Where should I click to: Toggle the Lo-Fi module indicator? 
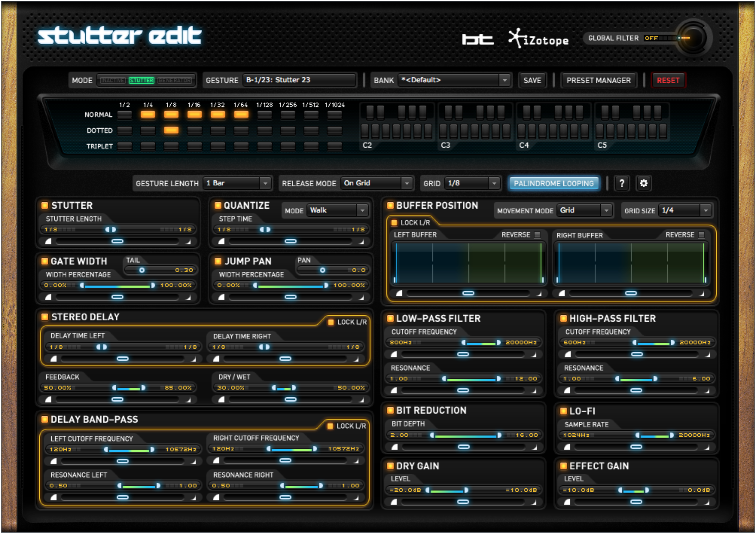tap(563, 411)
